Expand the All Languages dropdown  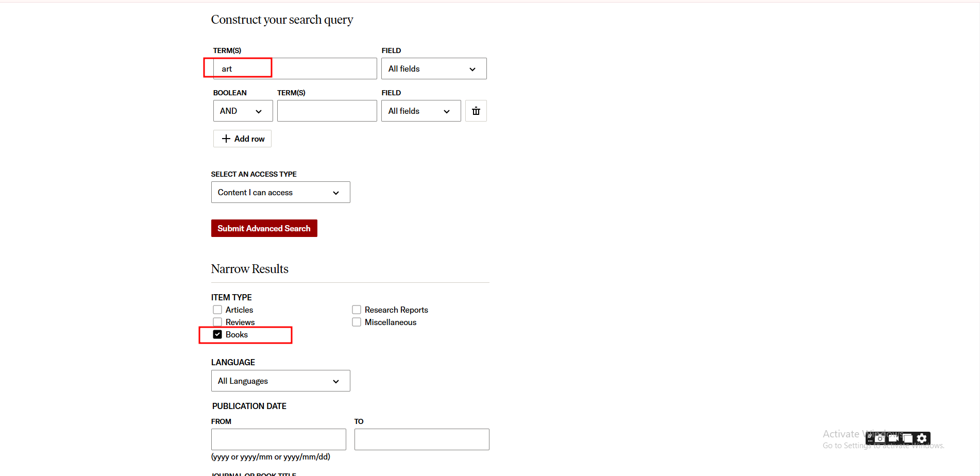pos(280,381)
